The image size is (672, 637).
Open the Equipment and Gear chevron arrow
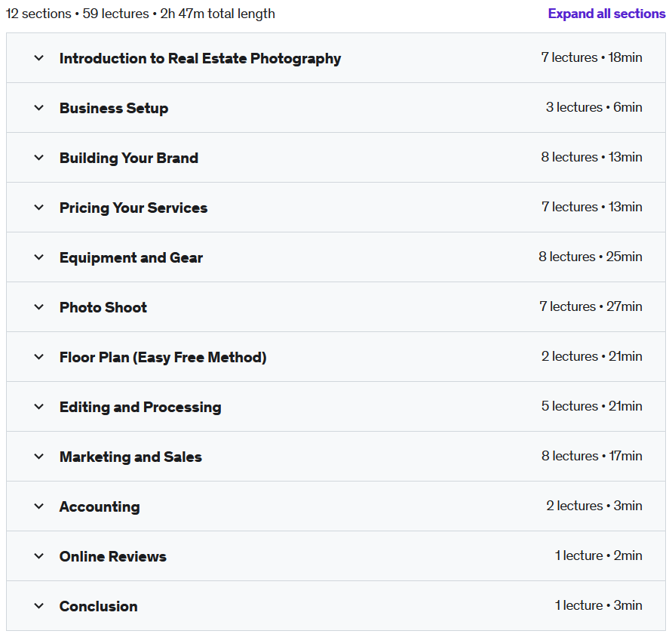39,257
